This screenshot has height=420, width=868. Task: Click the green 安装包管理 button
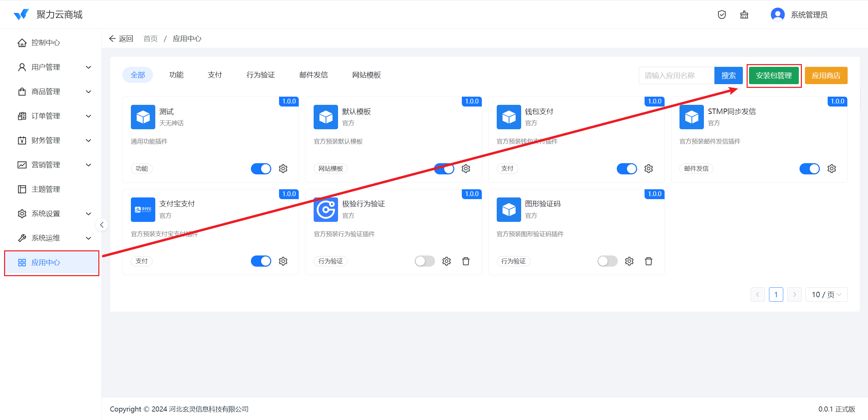click(x=774, y=75)
